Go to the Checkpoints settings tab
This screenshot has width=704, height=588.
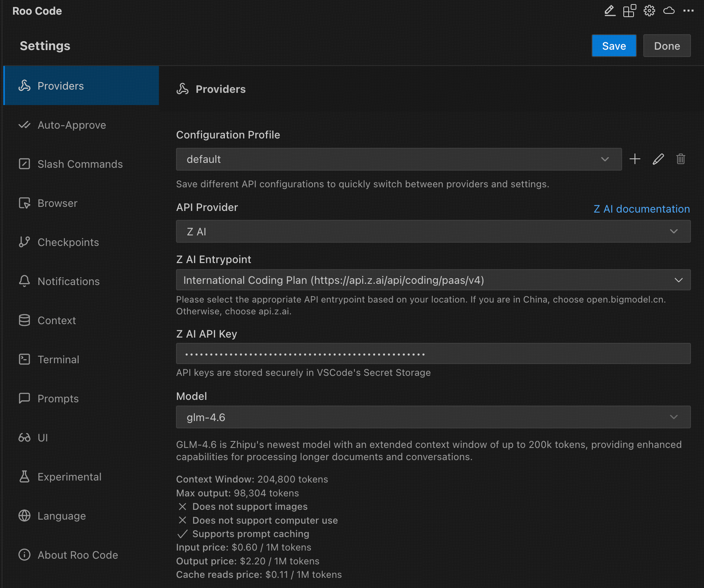pos(68,242)
